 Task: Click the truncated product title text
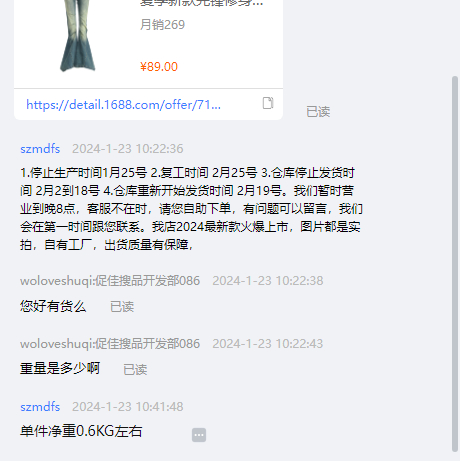pos(202,3)
